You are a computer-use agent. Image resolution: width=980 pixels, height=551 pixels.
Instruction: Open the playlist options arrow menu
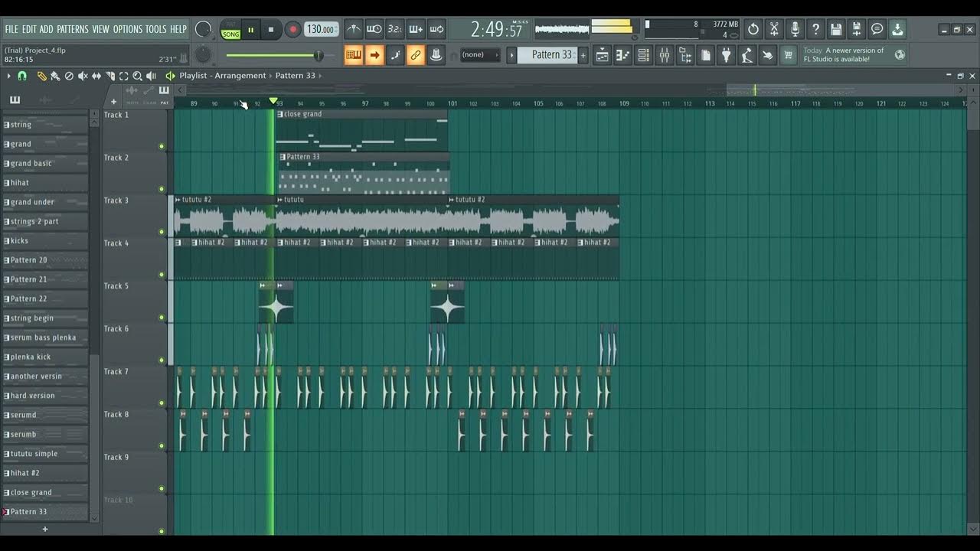(8, 76)
